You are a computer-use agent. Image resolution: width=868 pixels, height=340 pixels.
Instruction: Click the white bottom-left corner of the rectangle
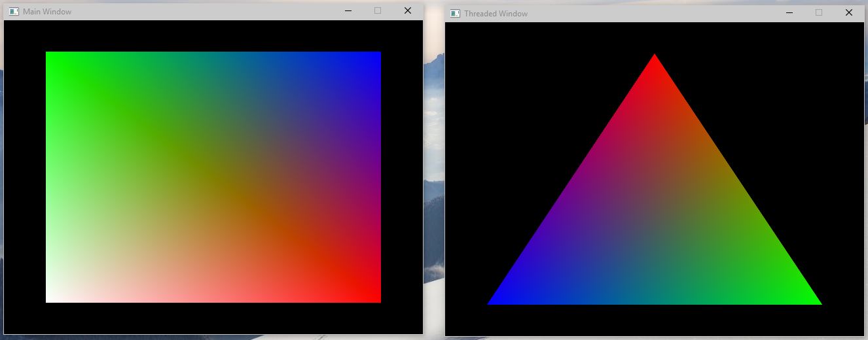[50, 299]
